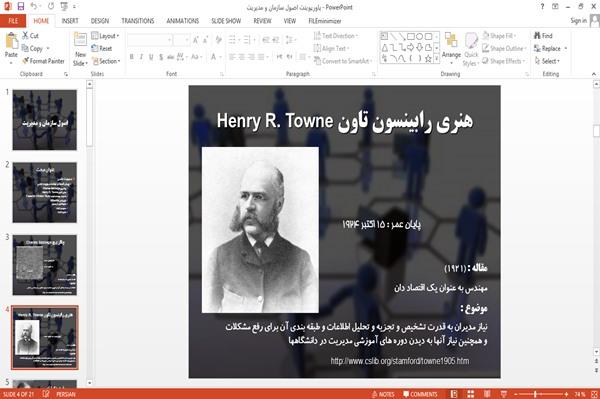Click the New Slide icon
Image resolution: width=600 pixels, height=399 pixels.
pos(80,40)
